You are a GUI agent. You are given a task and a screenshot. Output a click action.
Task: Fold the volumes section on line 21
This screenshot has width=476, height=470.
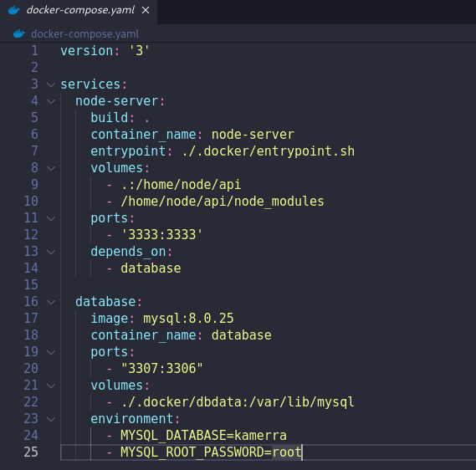51,386
